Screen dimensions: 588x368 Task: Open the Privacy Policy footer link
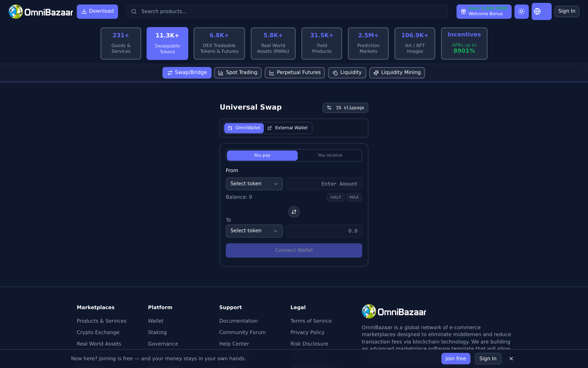(307, 332)
